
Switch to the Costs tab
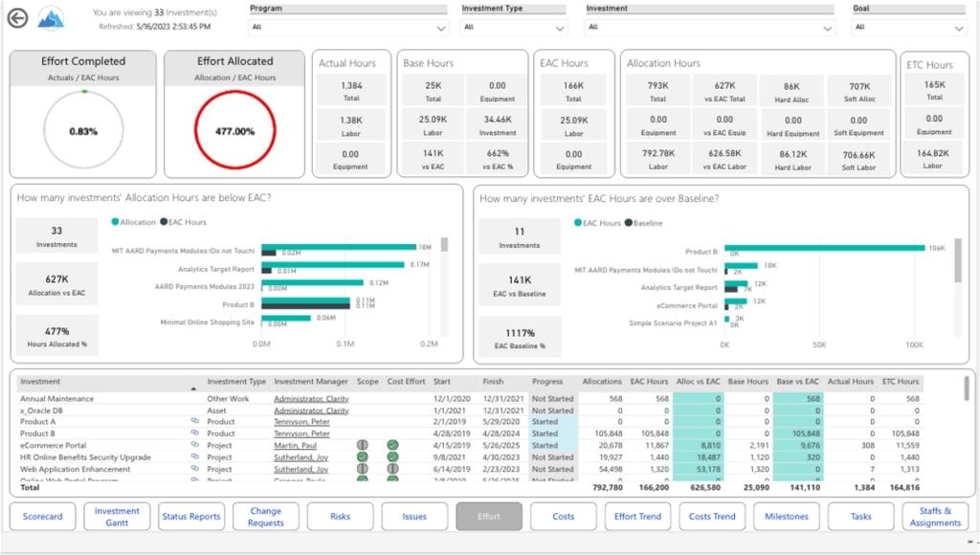[563, 516]
